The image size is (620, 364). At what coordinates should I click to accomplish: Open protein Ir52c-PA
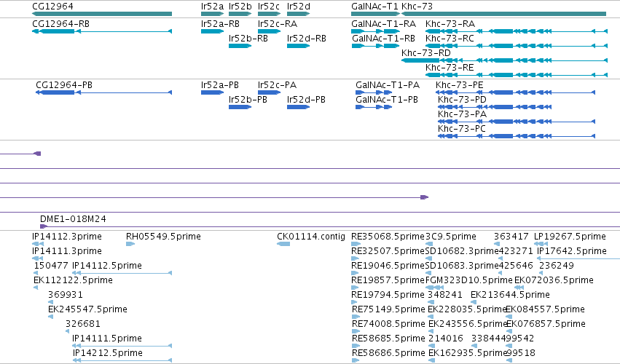tap(277, 85)
